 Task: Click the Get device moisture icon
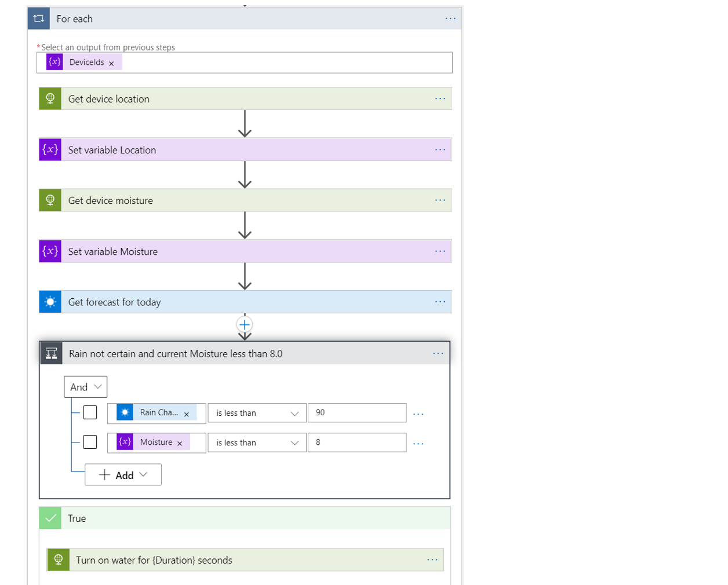50,200
